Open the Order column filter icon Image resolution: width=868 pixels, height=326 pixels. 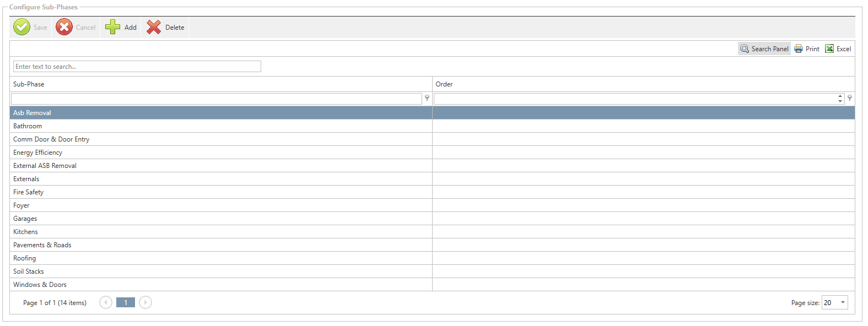click(x=850, y=98)
